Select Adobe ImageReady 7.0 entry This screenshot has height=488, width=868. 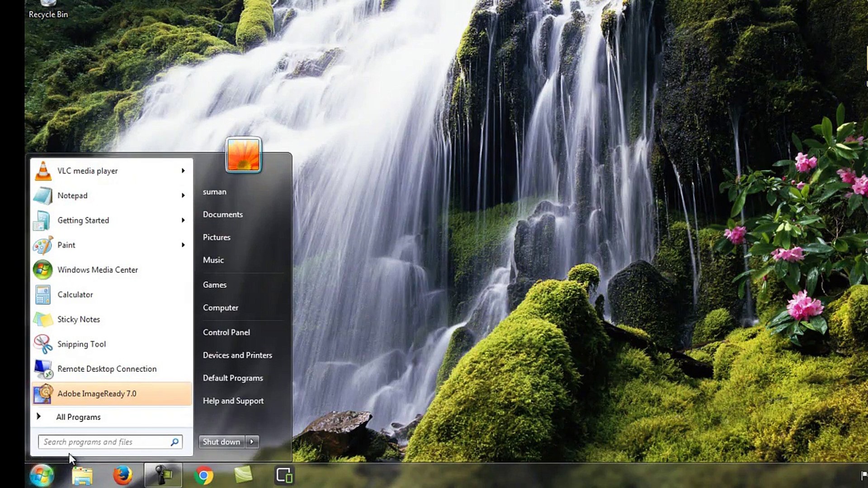[97, 394]
